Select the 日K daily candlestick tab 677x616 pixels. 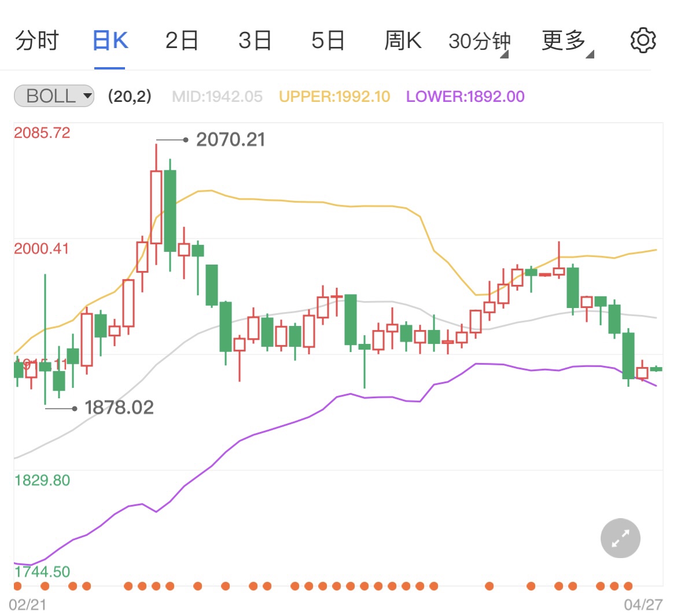point(109,40)
